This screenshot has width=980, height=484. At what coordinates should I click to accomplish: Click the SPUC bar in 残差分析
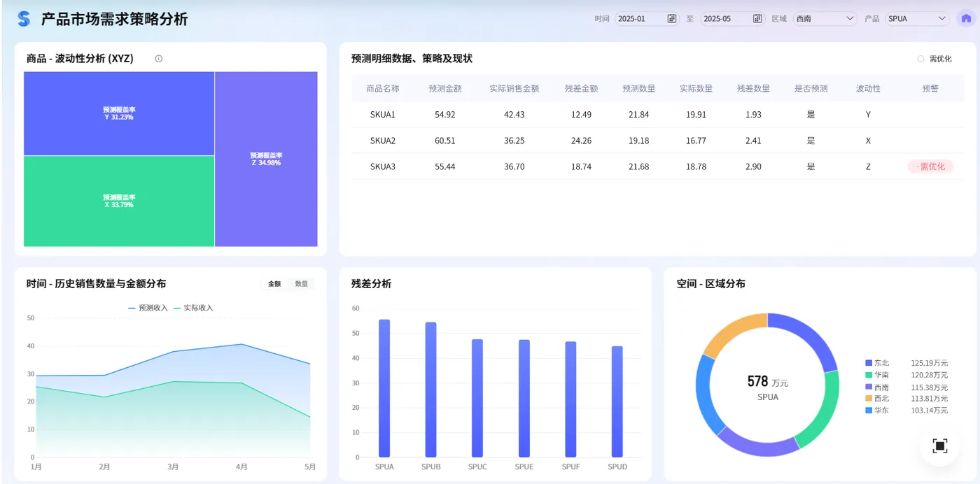(x=477, y=398)
